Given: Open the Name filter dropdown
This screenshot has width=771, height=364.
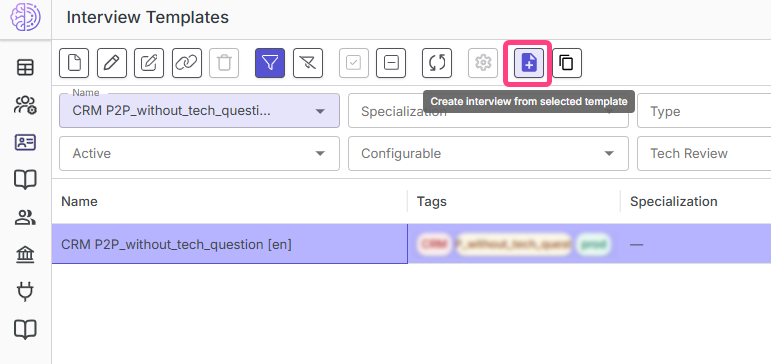Looking at the screenshot, I should (x=199, y=111).
